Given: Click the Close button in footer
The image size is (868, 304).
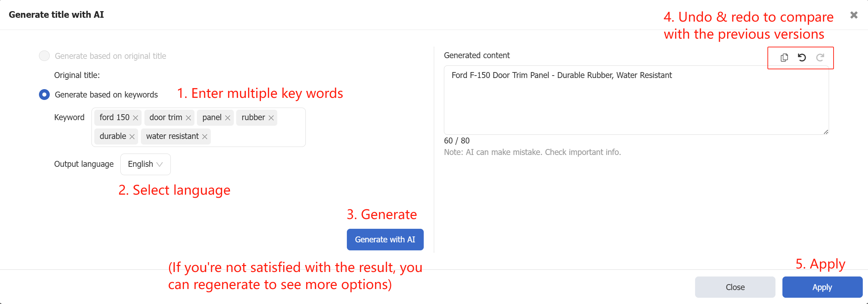Looking at the screenshot, I should [735, 287].
